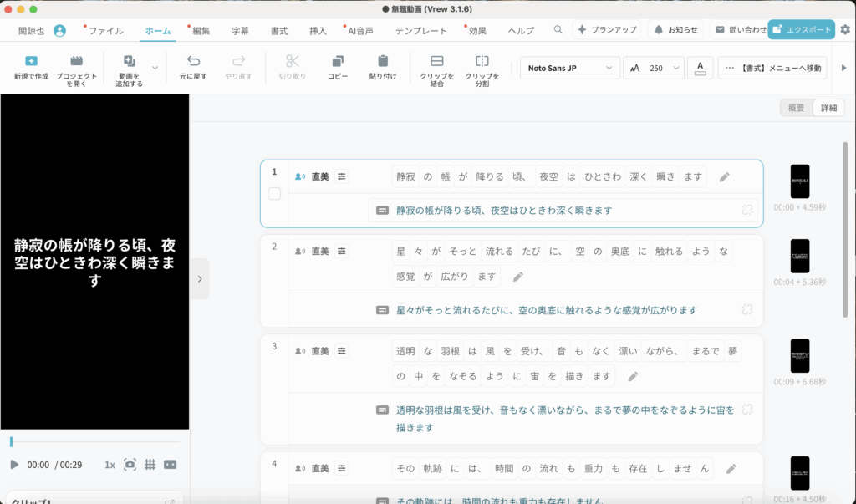Open お知らせ notifications
Viewport: 856px width, 504px height.
pos(675,29)
